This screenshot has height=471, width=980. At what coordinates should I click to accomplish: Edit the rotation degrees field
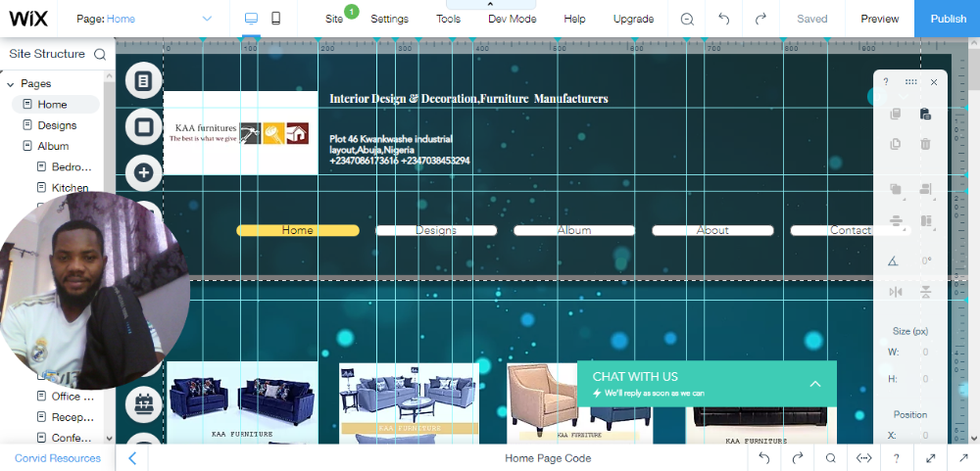click(x=927, y=261)
